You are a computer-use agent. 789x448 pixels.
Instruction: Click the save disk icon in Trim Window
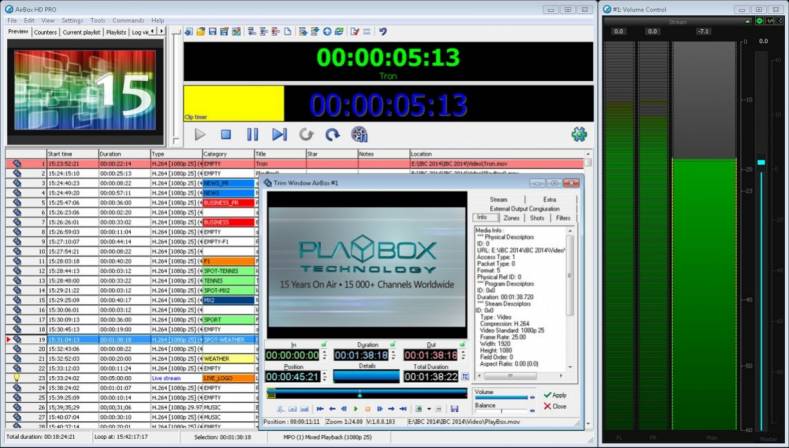(455, 409)
